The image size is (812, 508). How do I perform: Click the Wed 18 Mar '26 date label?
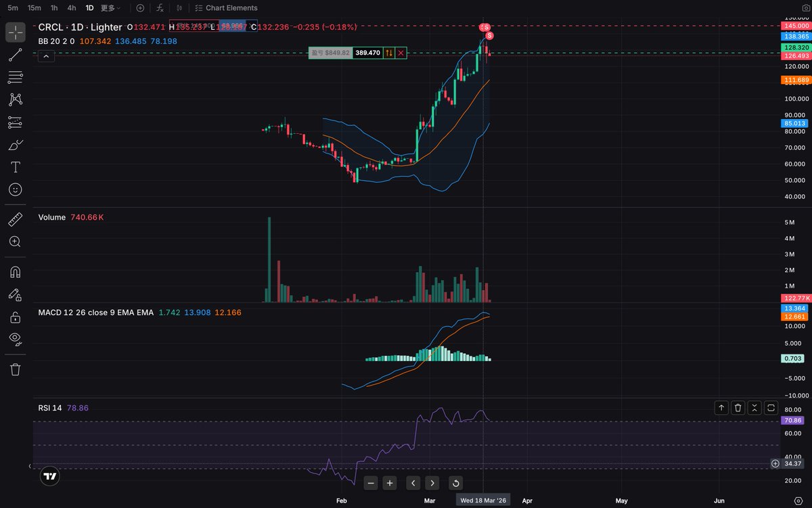[x=482, y=501]
